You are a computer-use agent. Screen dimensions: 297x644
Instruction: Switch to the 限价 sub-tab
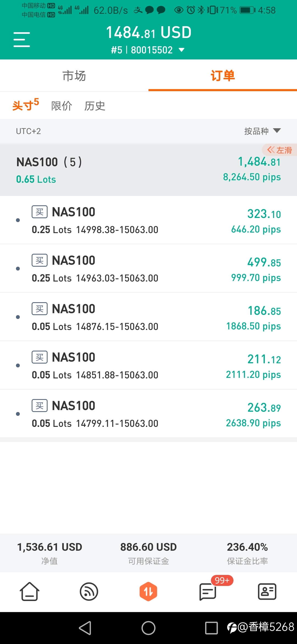coord(62,106)
